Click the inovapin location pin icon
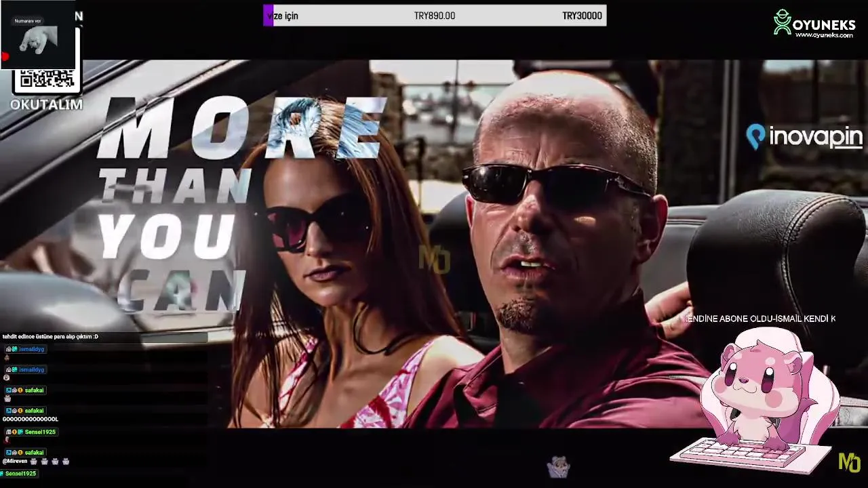This screenshot has height=488, width=868. click(x=755, y=137)
